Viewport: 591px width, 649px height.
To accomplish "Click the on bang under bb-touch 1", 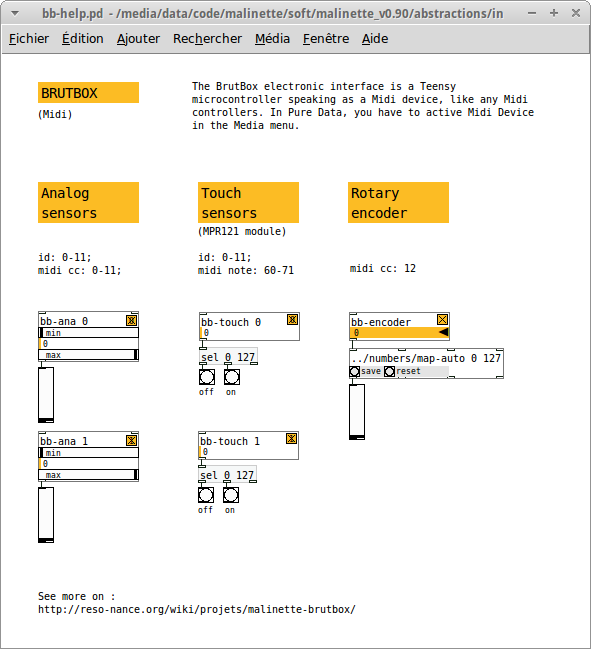I will (231, 495).
